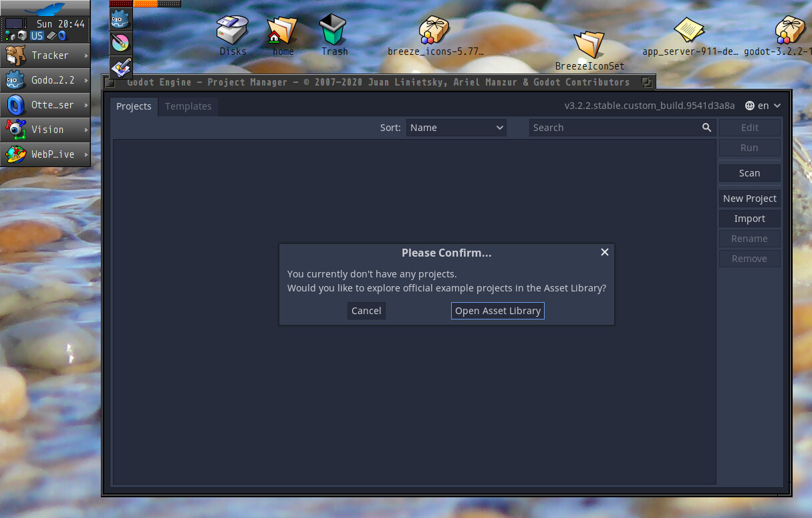Click the Edit button
This screenshot has width=812, height=518.
pyautogui.click(x=750, y=128)
